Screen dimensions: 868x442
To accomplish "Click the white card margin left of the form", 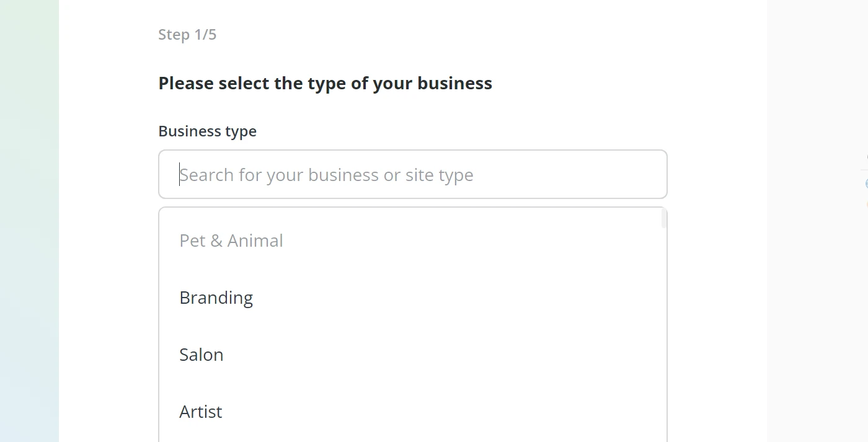I will (x=108, y=248).
